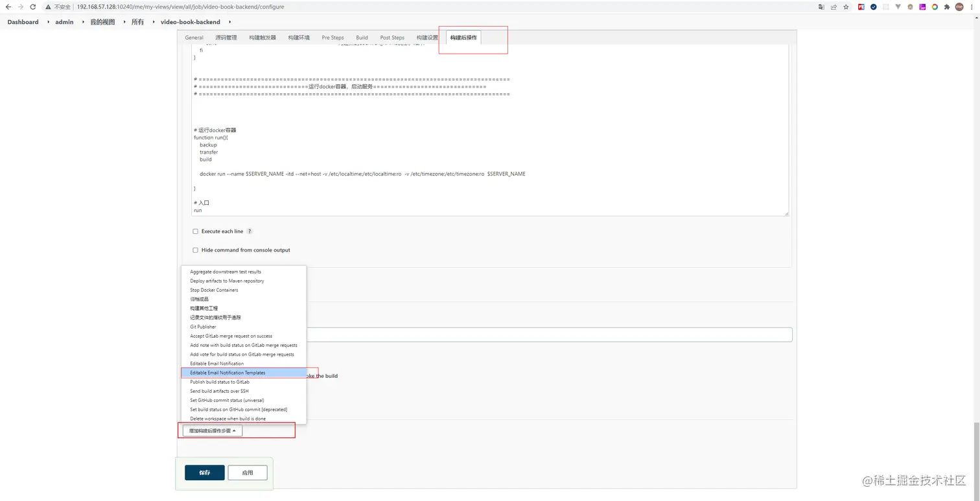Open the 我的视图 breadcrumb link

click(x=102, y=22)
